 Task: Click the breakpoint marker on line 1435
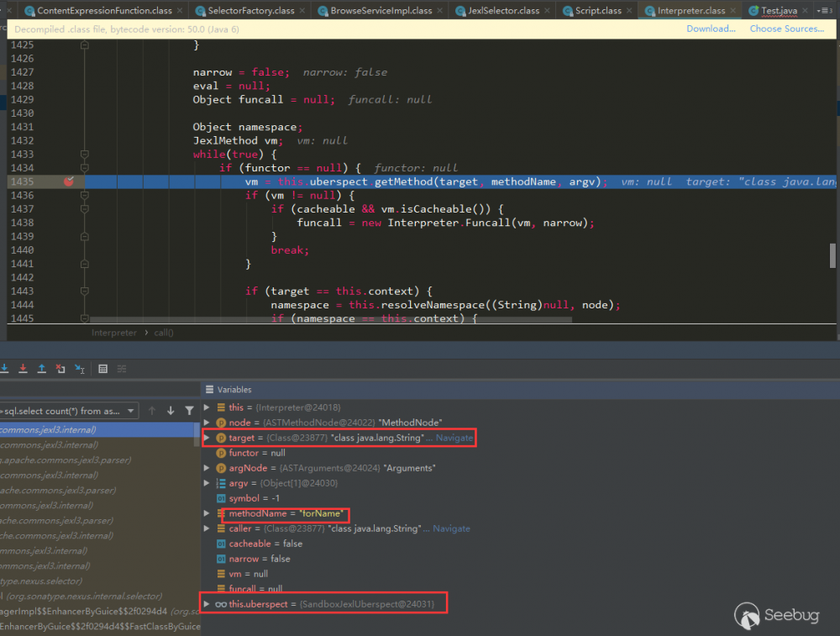[69, 181]
